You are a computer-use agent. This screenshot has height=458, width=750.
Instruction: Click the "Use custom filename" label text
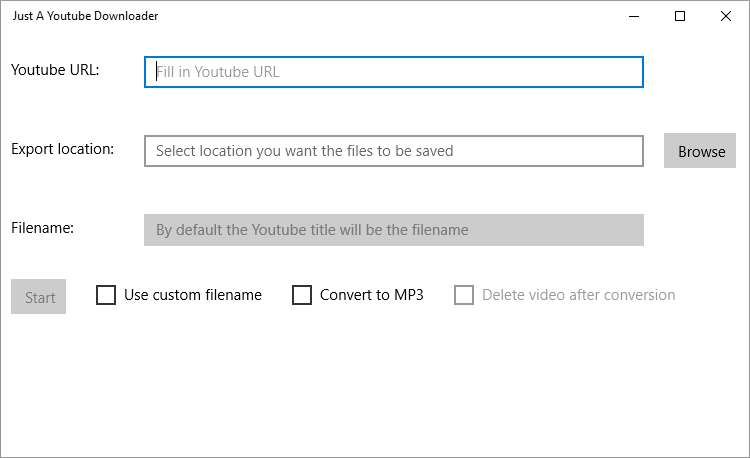(193, 295)
